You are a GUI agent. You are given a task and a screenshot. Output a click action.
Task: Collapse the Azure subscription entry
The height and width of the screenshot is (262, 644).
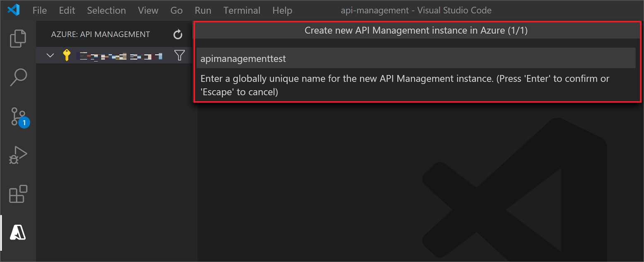point(50,55)
